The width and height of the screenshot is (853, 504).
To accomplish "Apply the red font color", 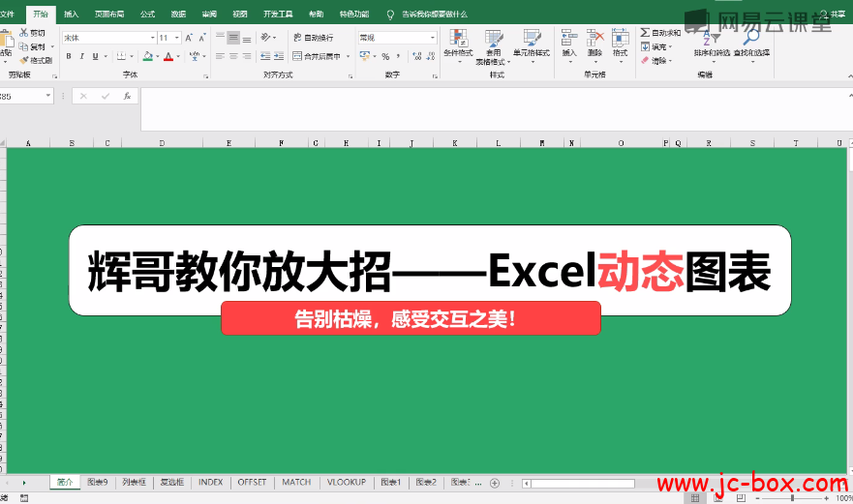I will pos(168,56).
